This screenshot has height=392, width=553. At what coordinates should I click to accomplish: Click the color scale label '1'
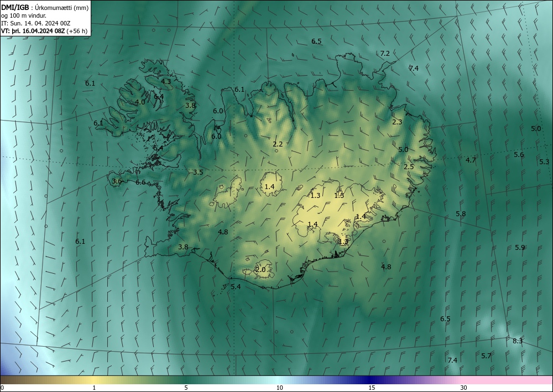94,388
